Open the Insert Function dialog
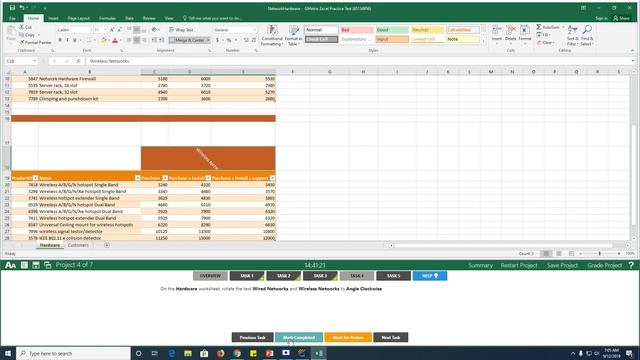The image size is (640, 360). coord(78,61)
